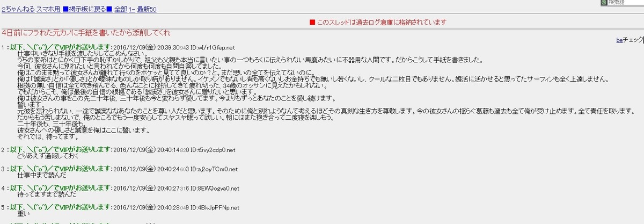Screen dimensions: 644x224
Task: Click the poster name of post 5
Action: click(60, 208)
